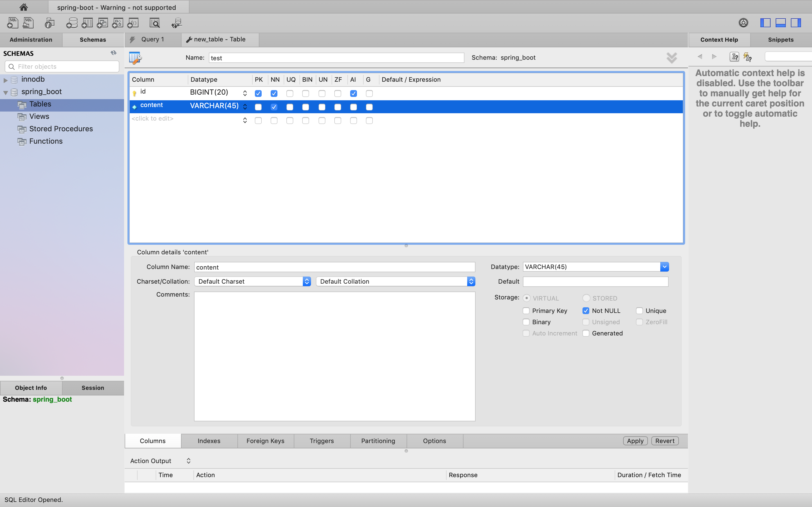Open SQL script file icon
This screenshot has height=507, width=812.
pos(28,23)
